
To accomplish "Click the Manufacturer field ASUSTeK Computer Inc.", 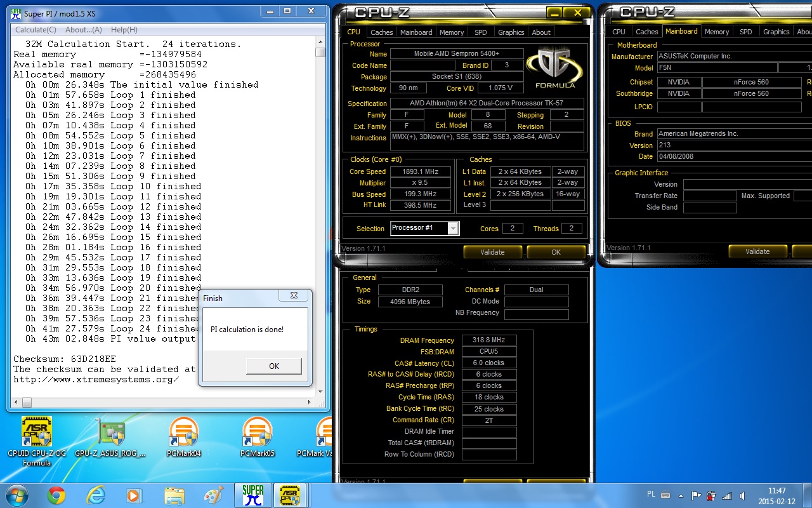I will pos(734,56).
